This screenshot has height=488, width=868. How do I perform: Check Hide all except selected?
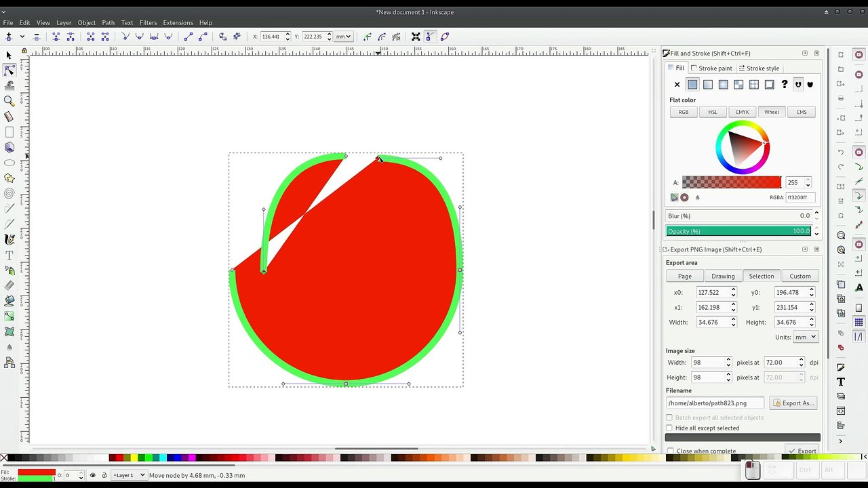click(x=669, y=428)
